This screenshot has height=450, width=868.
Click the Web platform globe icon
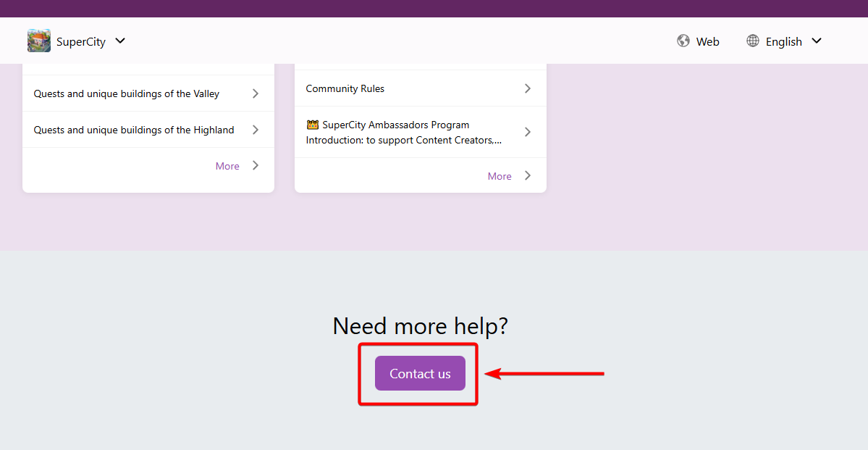(683, 41)
